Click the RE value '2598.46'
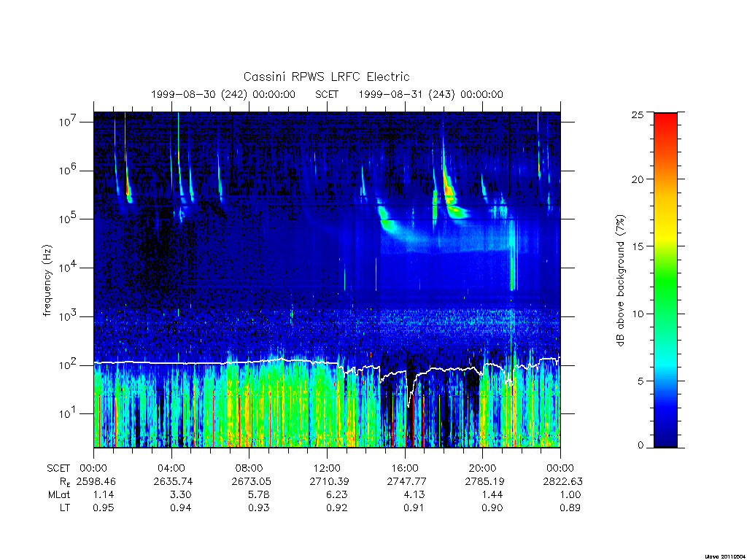The image size is (747, 560). coord(96,481)
